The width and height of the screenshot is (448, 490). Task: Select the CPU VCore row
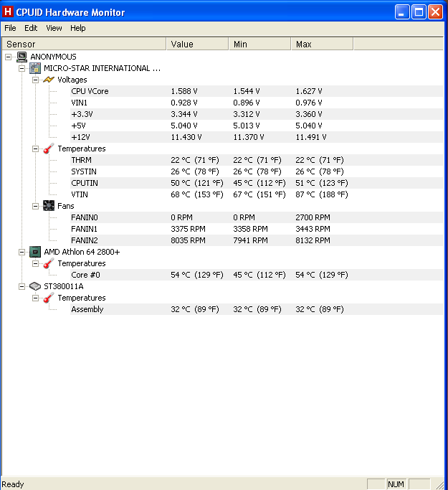coord(257,91)
